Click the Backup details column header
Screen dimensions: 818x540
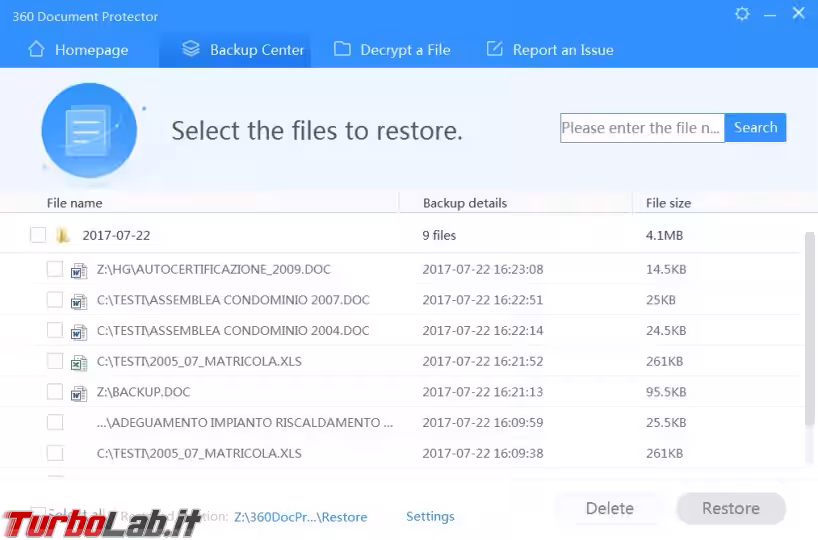click(465, 203)
